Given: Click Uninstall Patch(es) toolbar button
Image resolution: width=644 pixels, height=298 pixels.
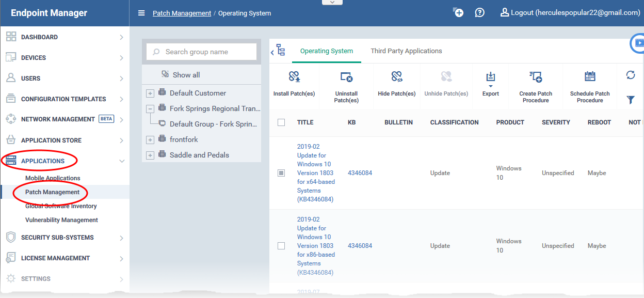Looking at the screenshot, I should click(346, 87).
